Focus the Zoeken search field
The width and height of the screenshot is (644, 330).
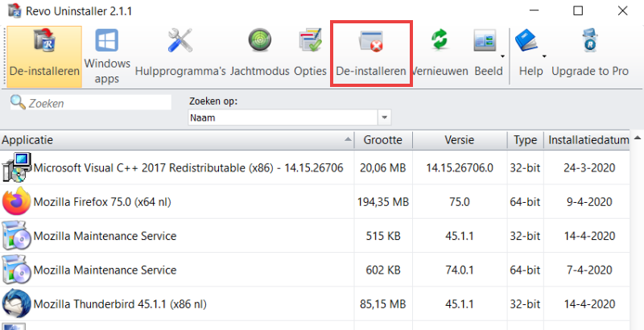[x=97, y=103]
